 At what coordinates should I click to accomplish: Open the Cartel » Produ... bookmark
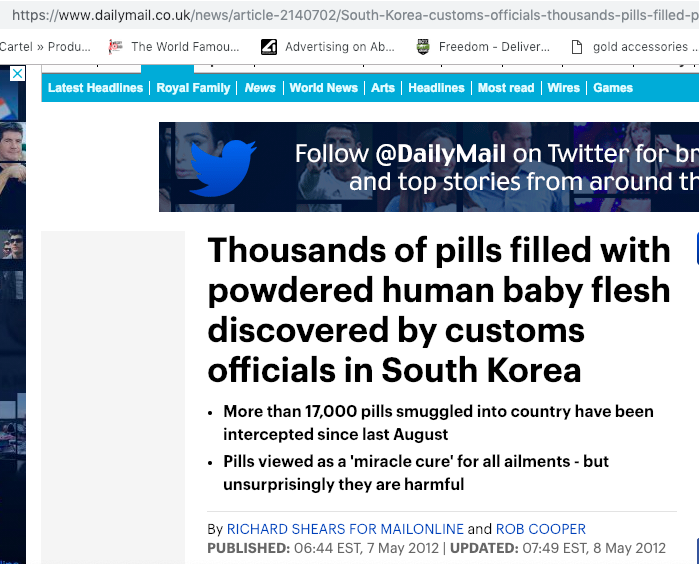[45, 47]
